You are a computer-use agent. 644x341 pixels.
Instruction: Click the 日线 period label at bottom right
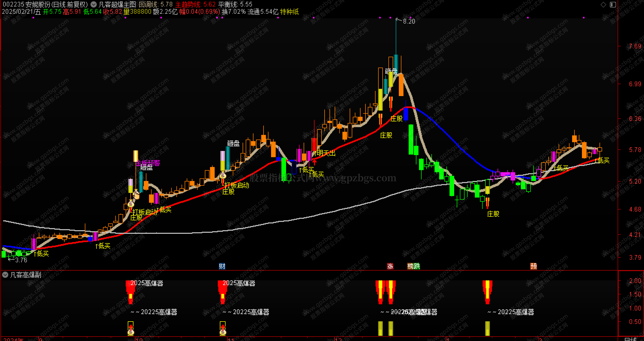[630, 339]
